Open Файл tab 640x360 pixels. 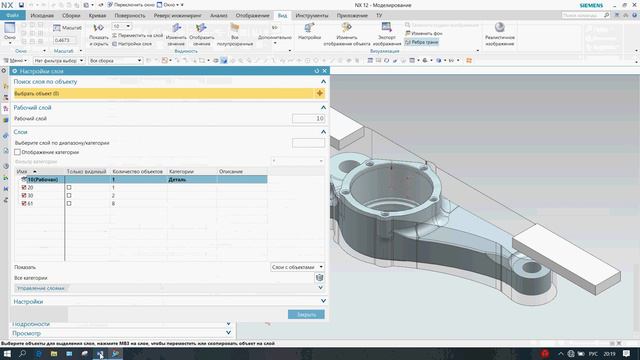(x=13, y=16)
